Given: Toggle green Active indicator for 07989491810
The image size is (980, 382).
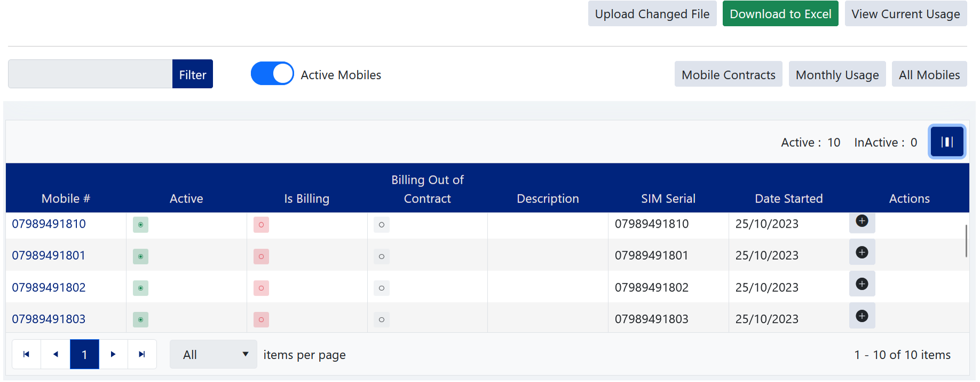Looking at the screenshot, I should tap(140, 225).
